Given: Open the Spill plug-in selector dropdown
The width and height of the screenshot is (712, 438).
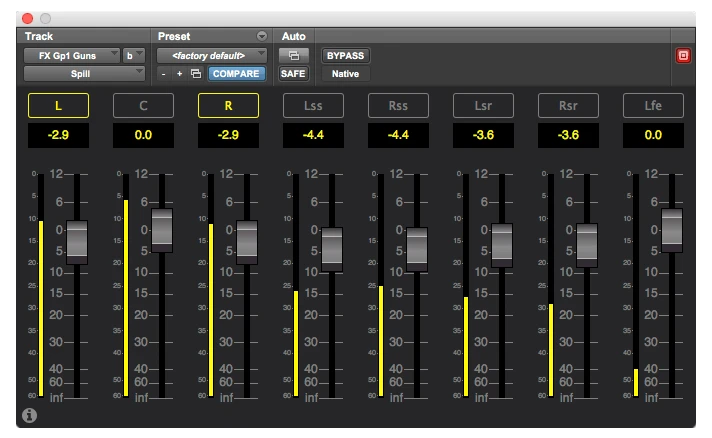Looking at the screenshot, I should (x=84, y=74).
